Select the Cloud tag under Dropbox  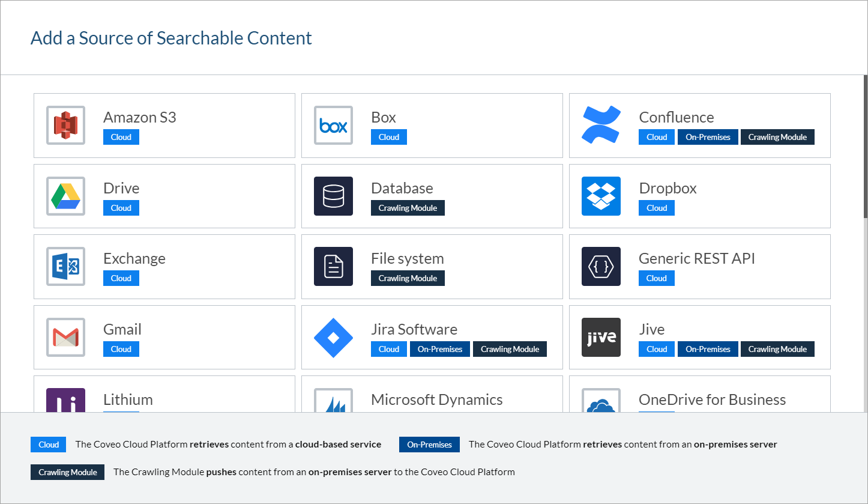657,208
